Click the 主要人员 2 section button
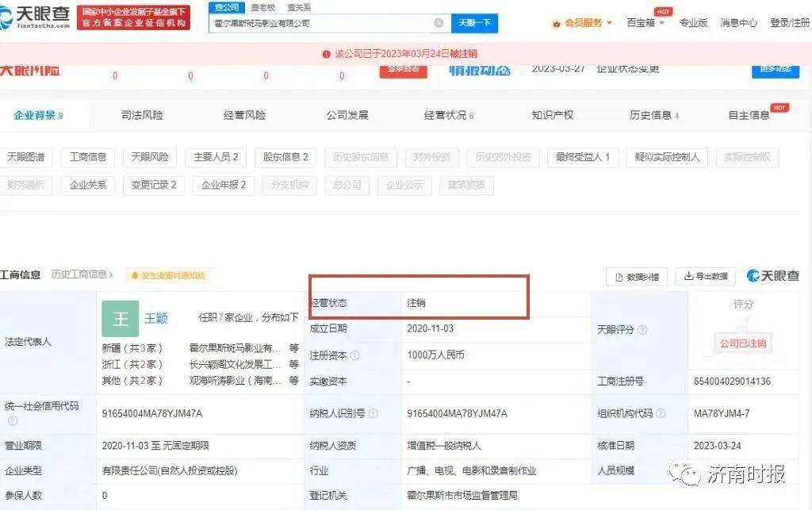Screen dimensions: 812x510 pos(216,157)
